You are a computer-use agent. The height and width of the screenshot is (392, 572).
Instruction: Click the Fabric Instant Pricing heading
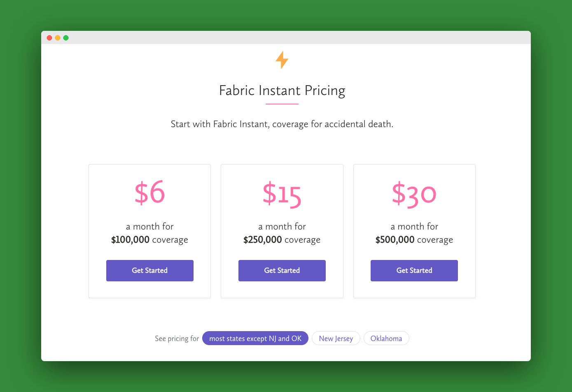tap(282, 90)
